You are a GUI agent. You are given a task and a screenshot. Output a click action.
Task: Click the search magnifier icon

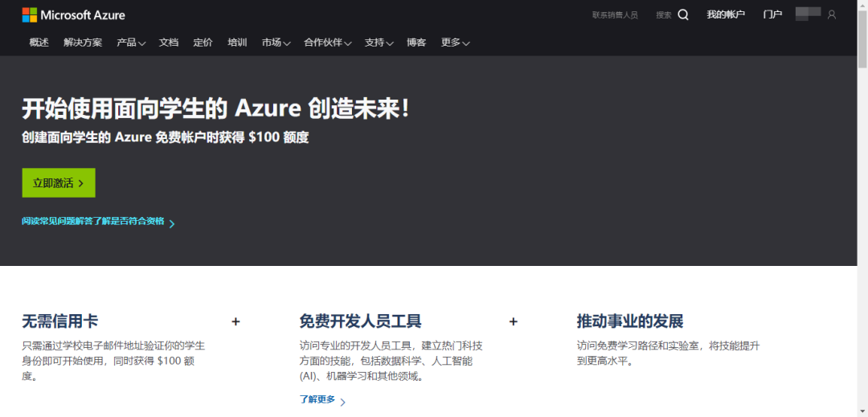click(x=683, y=15)
